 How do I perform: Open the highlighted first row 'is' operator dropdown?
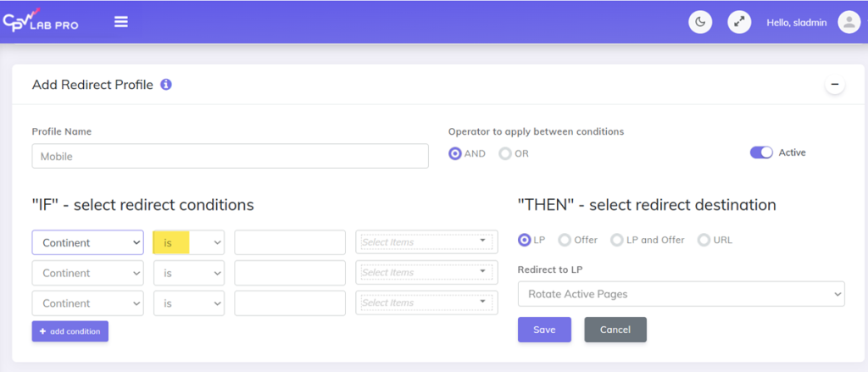pos(189,242)
